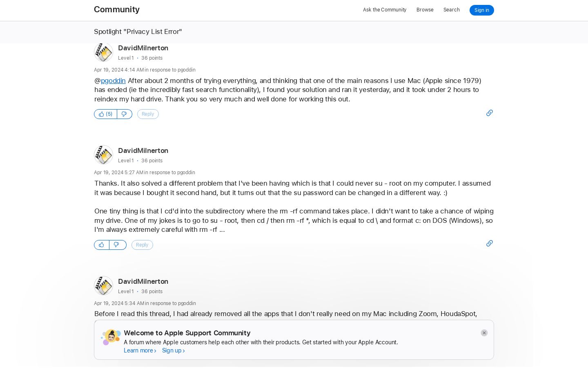Open DavidMilnerton avatar on 5:34 AM post

103,286
